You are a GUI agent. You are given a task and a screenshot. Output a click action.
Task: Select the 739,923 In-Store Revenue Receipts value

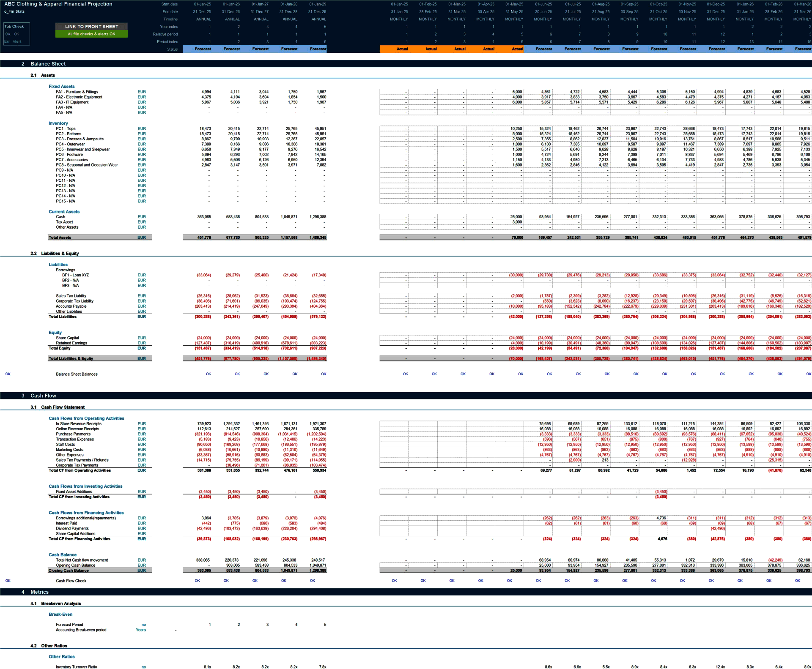204,424
